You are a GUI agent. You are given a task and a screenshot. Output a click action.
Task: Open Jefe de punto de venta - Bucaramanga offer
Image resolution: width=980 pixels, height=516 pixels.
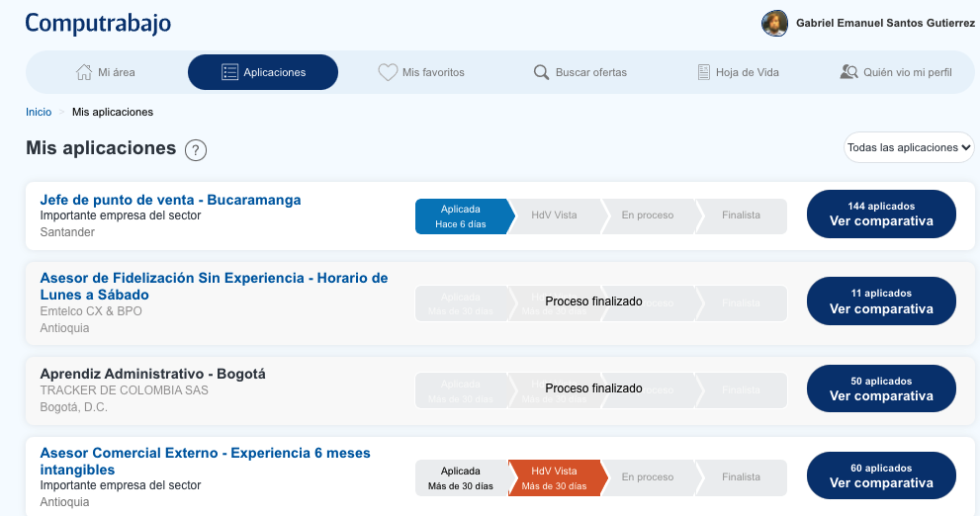[x=170, y=200]
